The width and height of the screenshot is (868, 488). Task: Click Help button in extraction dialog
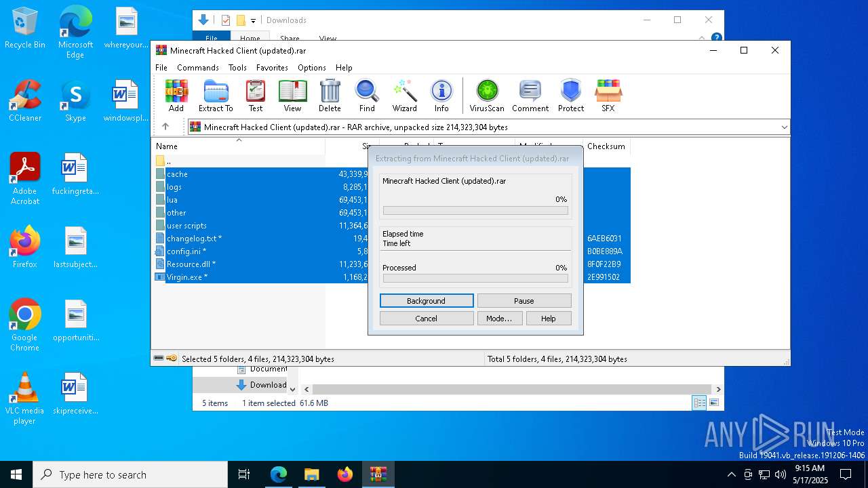coord(549,319)
